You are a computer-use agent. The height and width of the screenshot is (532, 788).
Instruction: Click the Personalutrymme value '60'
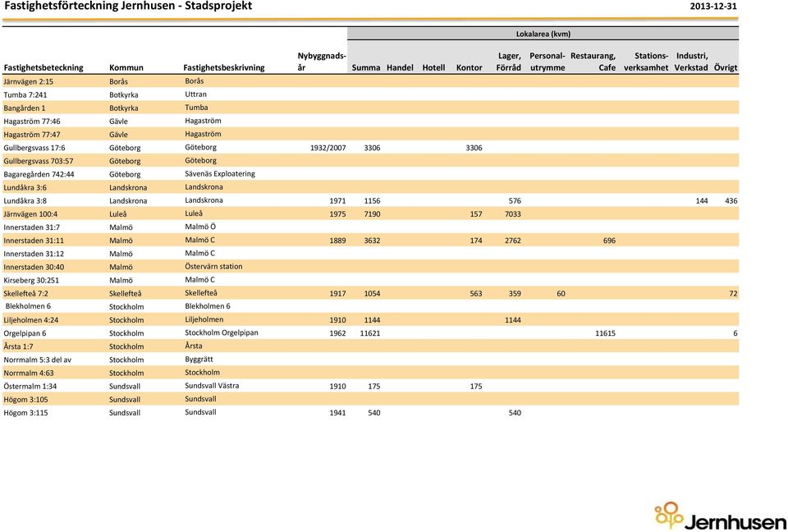point(561,294)
